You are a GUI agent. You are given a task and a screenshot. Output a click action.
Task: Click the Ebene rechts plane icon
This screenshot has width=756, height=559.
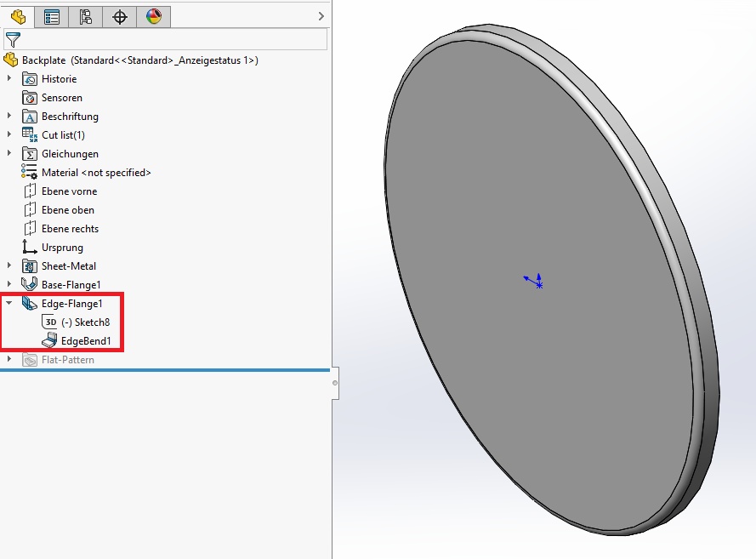pyautogui.click(x=30, y=228)
